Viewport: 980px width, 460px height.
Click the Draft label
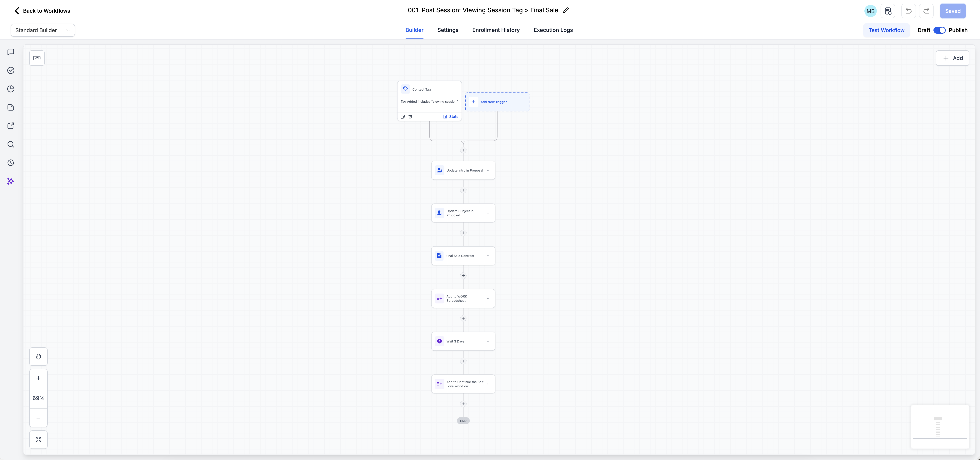pos(924,30)
